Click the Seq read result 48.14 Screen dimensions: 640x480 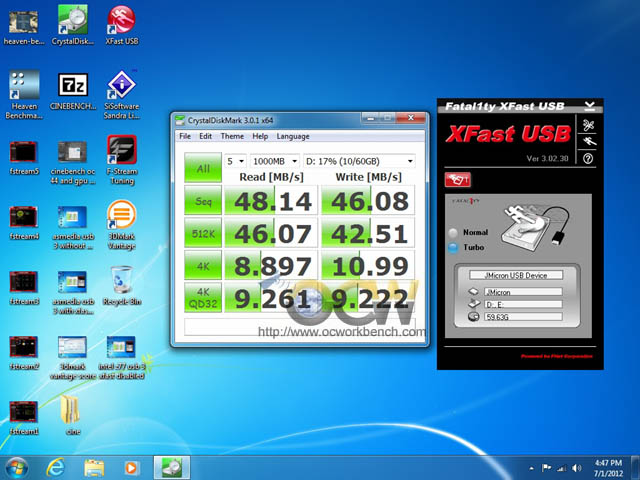271,200
